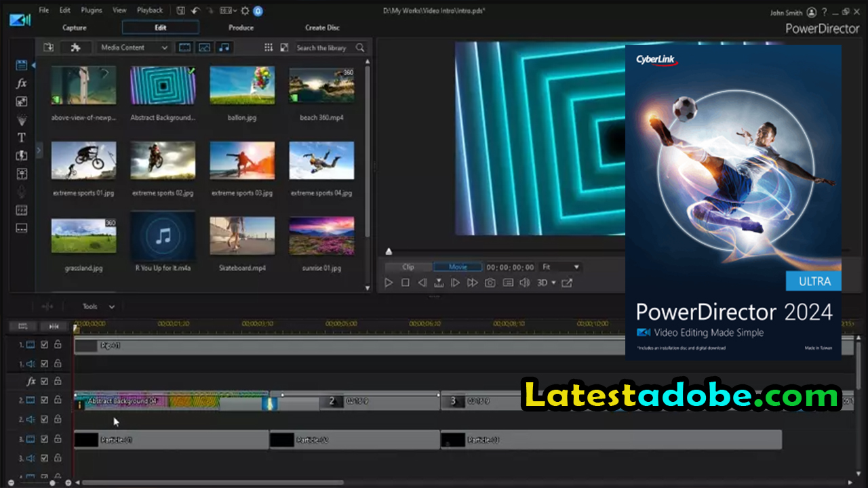Screen dimensions: 868x488
Task: Open the Particle Room in sidebar
Action: (x=21, y=120)
